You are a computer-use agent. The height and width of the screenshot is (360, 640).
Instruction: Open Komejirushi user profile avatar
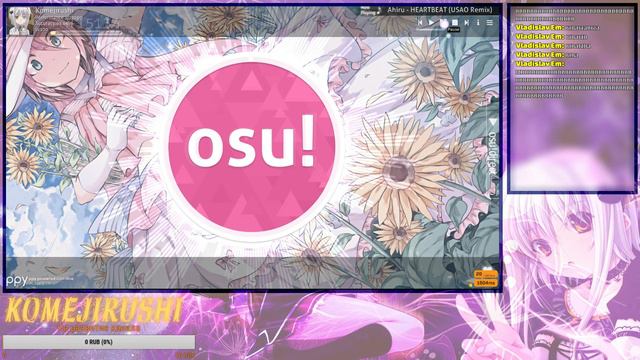pyautogui.click(x=20, y=21)
